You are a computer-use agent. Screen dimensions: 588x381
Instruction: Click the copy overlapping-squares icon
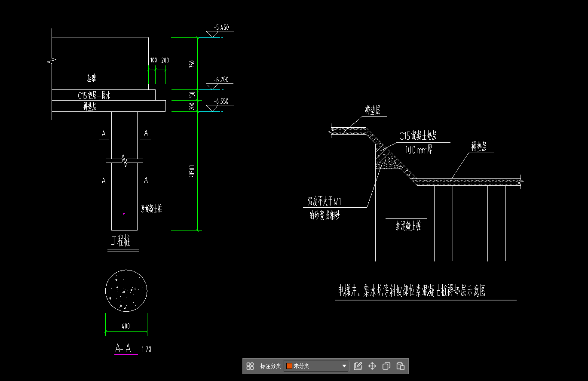(386, 366)
